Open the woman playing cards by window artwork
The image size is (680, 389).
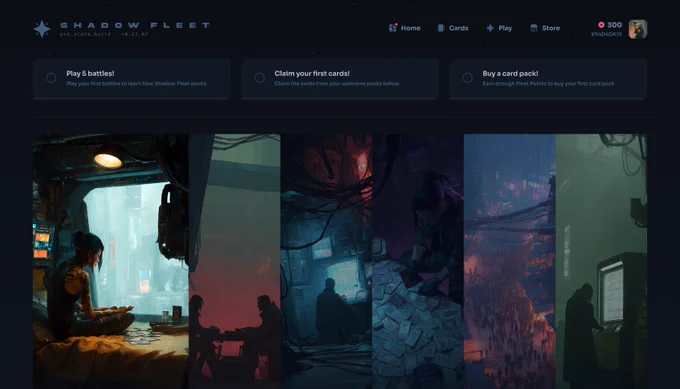click(111, 262)
